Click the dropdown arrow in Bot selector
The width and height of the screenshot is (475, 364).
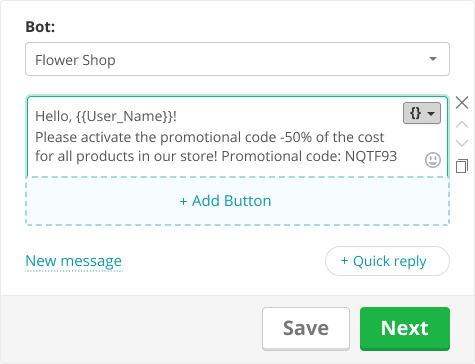pos(433,59)
